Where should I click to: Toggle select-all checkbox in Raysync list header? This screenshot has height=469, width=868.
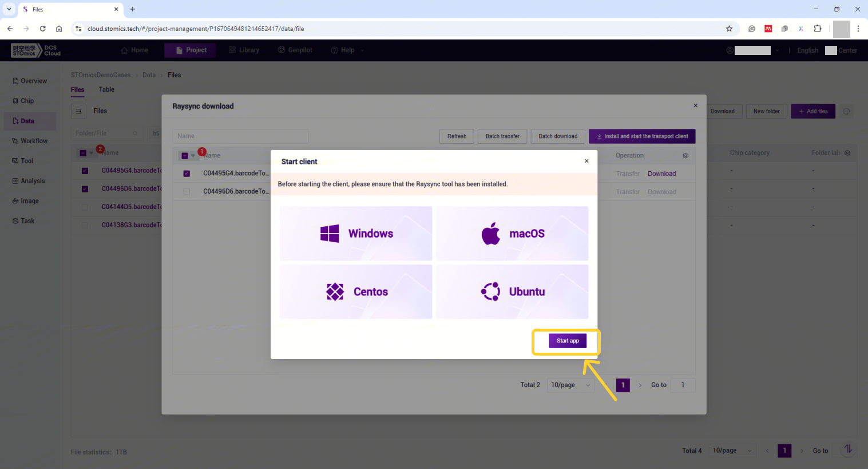coord(185,156)
